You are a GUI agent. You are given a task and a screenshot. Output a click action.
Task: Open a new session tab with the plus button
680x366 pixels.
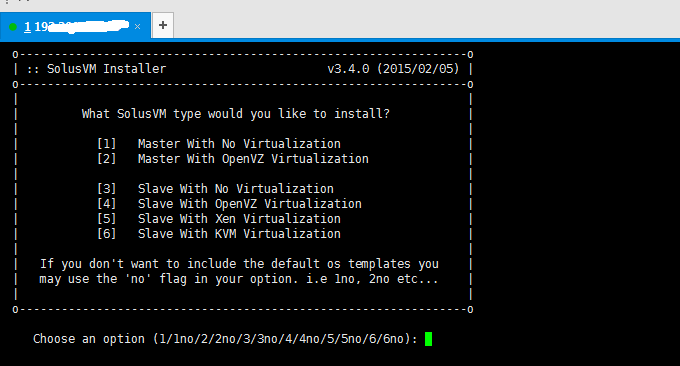(163, 25)
